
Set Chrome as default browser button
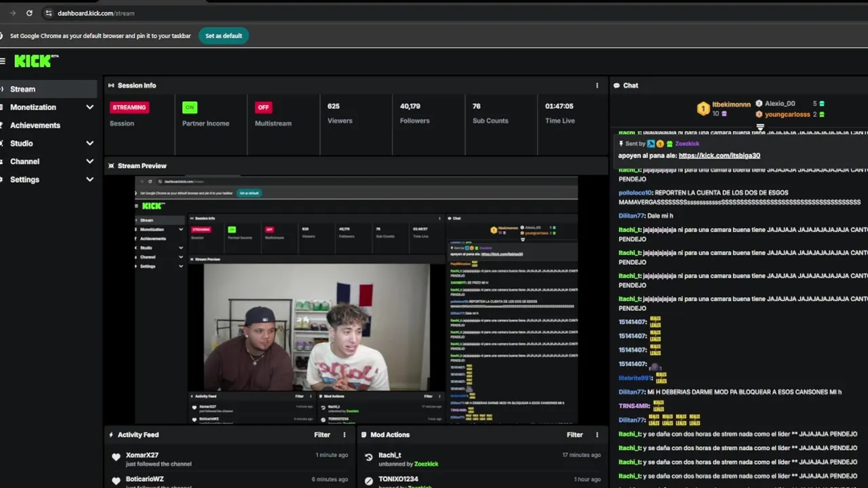(x=224, y=36)
